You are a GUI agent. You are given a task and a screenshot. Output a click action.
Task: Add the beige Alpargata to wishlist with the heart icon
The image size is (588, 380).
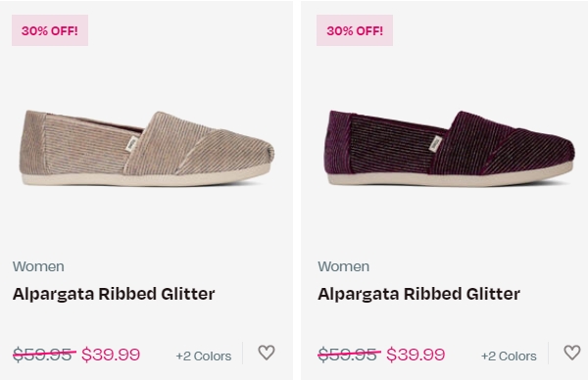click(x=267, y=353)
